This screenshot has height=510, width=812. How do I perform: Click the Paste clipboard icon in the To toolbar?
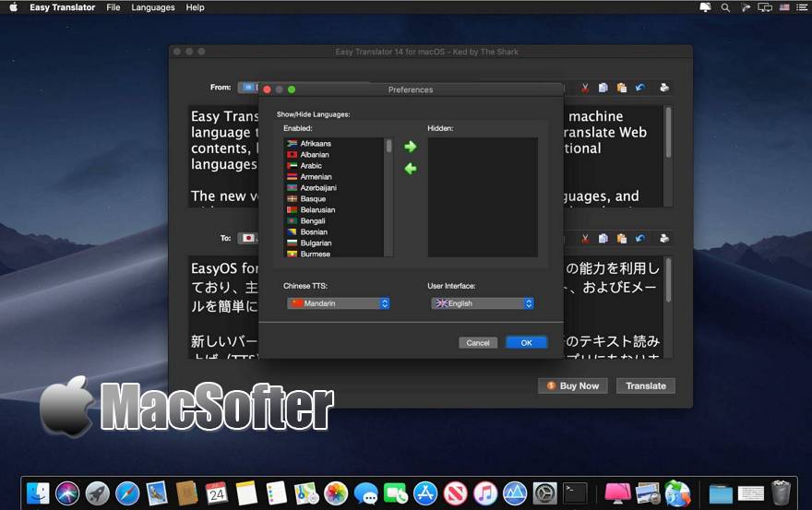621,238
